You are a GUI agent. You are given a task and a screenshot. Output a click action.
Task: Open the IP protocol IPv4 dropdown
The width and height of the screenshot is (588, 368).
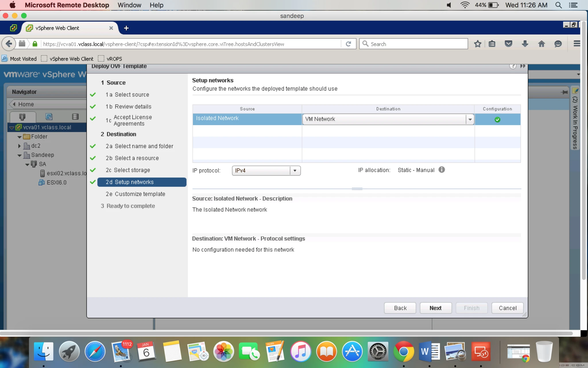click(295, 170)
